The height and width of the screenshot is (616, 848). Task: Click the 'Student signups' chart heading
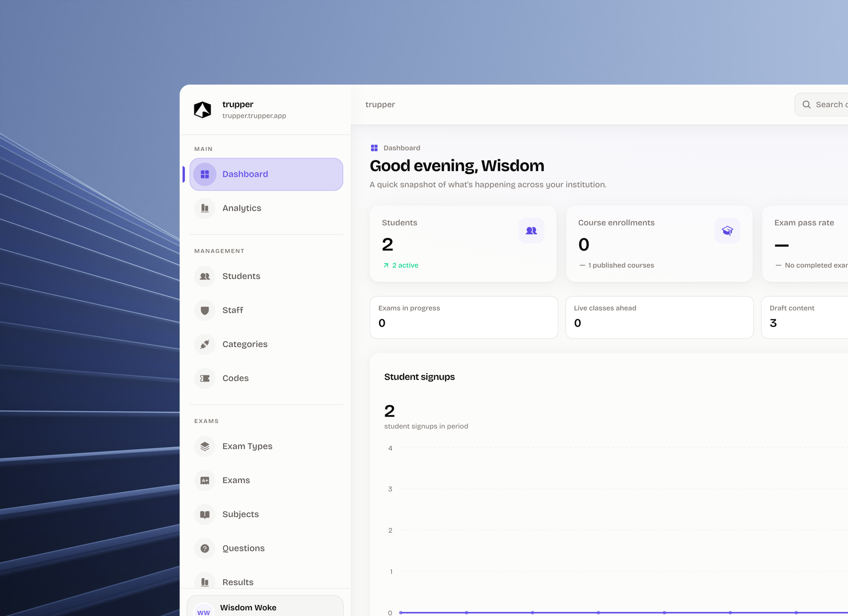(x=419, y=377)
